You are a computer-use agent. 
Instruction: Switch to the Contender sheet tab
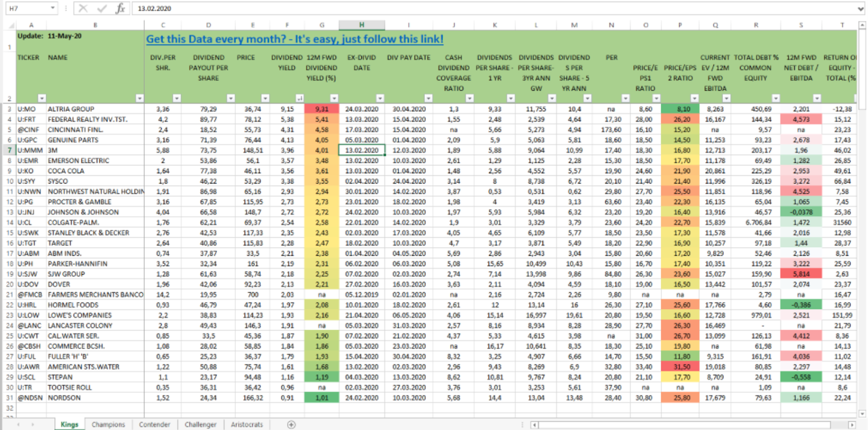pyautogui.click(x=154, y=425)
